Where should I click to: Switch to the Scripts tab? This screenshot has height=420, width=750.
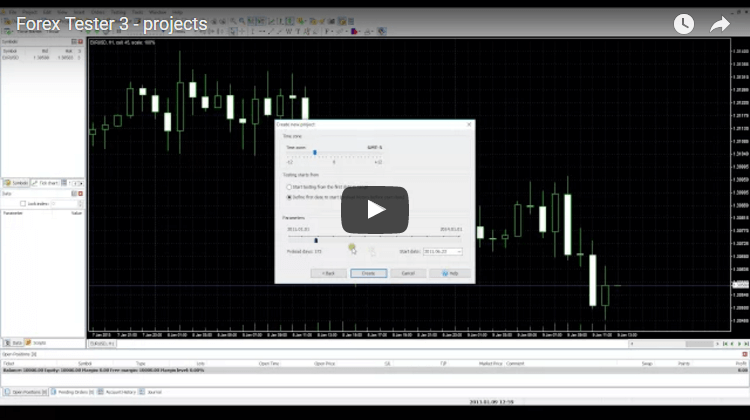tap(36, 343)
